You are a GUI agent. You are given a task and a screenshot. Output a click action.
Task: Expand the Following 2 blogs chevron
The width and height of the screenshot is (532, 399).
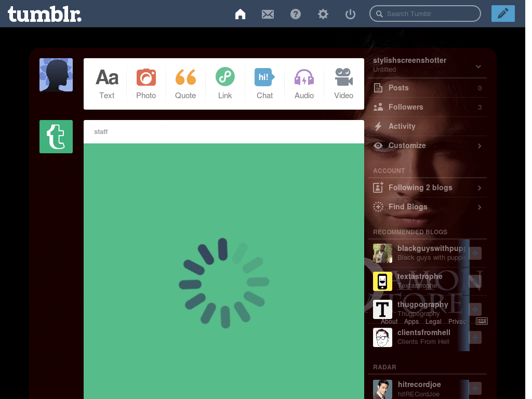coord(480,188)
